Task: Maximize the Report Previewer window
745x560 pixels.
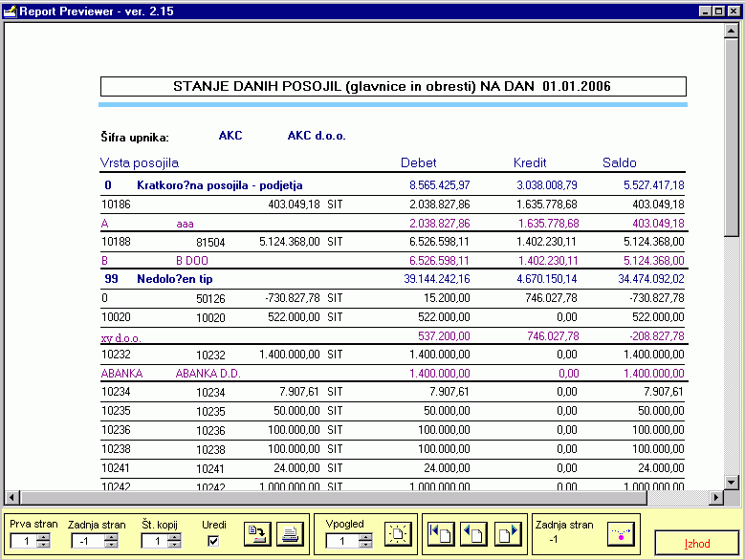Action: 719,11
